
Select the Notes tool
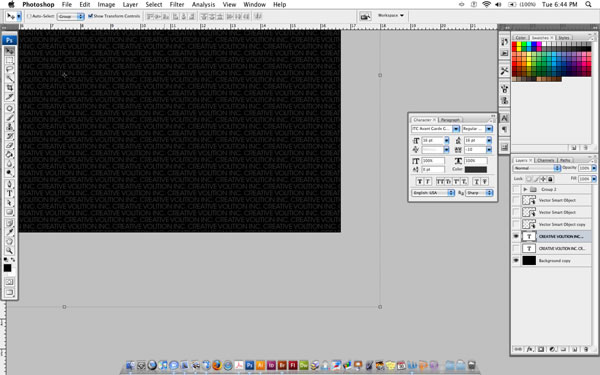click(10, 223)
